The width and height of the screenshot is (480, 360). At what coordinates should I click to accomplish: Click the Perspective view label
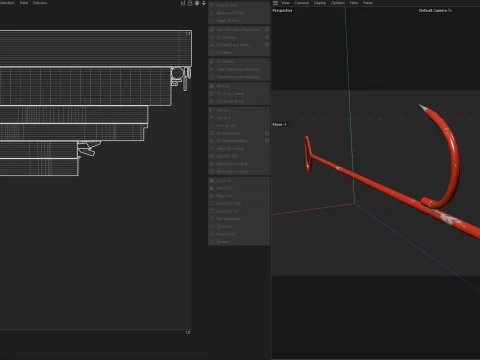[282, 11]
